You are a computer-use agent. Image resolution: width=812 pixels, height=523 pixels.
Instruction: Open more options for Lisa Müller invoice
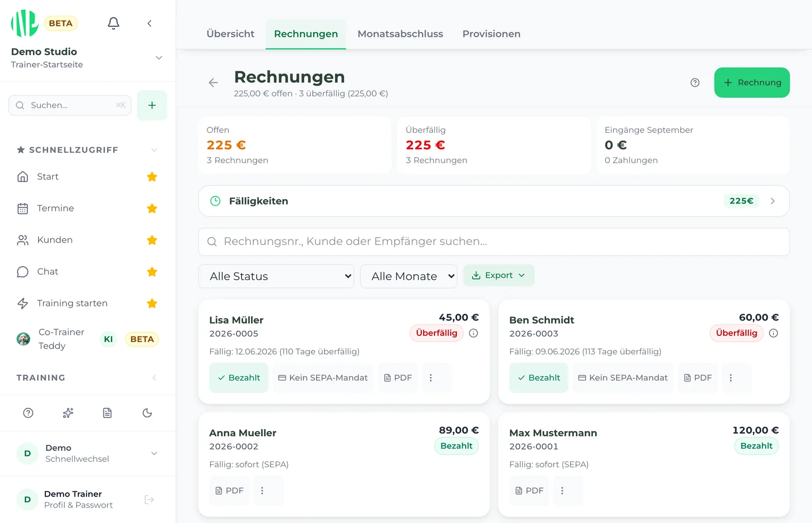[430, 378]
